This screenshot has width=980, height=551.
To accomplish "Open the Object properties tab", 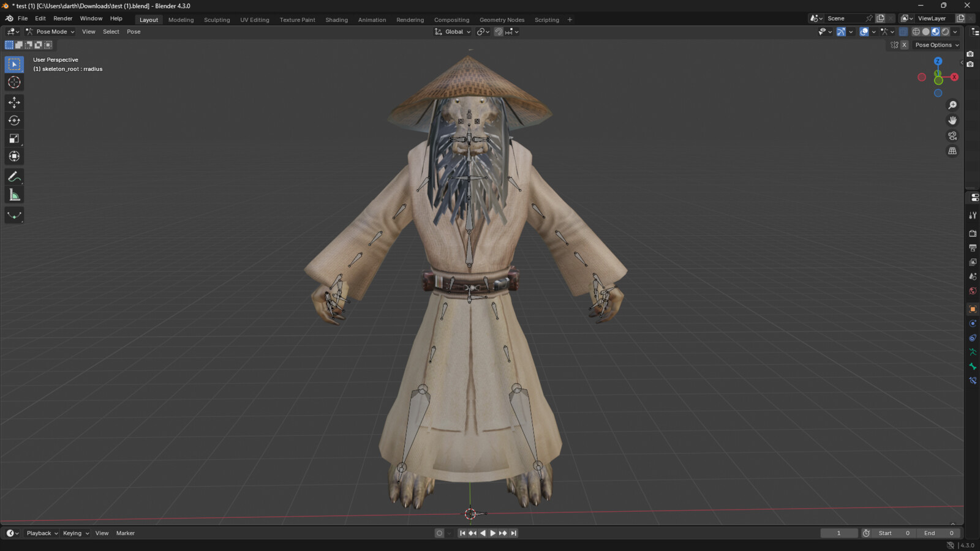I will (x=973, y=309).
